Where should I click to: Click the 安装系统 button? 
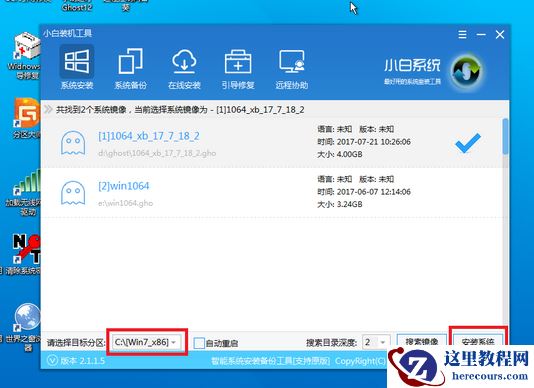coord(478,342)
